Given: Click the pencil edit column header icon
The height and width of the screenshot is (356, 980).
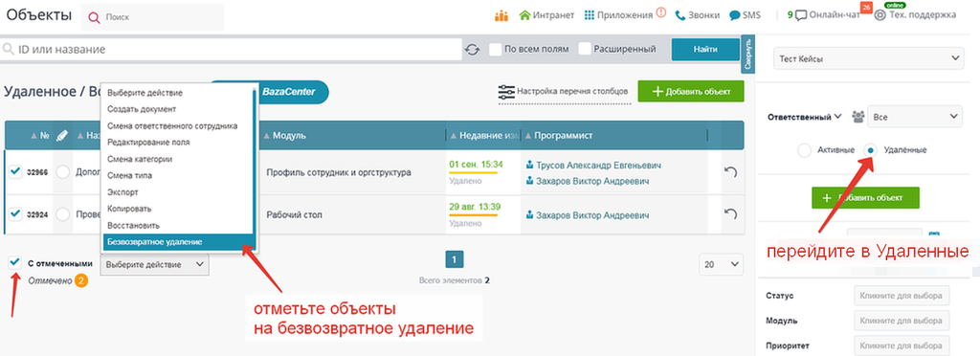Looking at the screenshot, I should pos(61,135).
